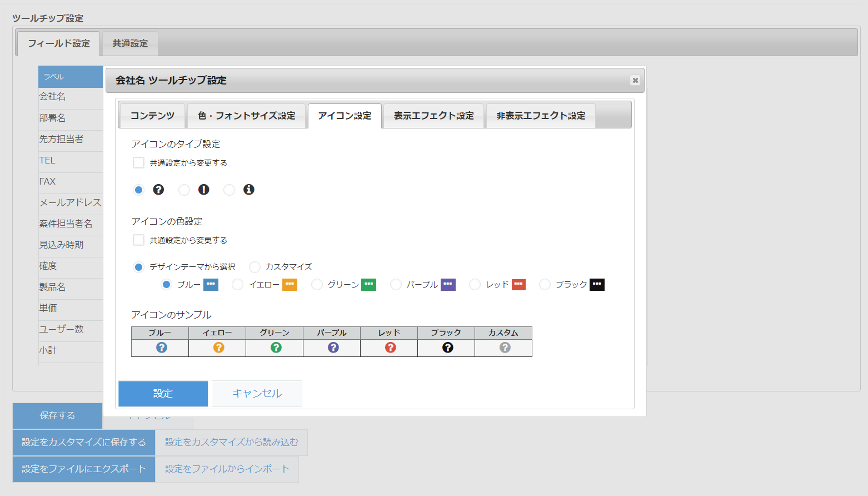Viewport: 868px width, 496px height.
Task: Click the 設定 button to apply
Action: [162, 393]
